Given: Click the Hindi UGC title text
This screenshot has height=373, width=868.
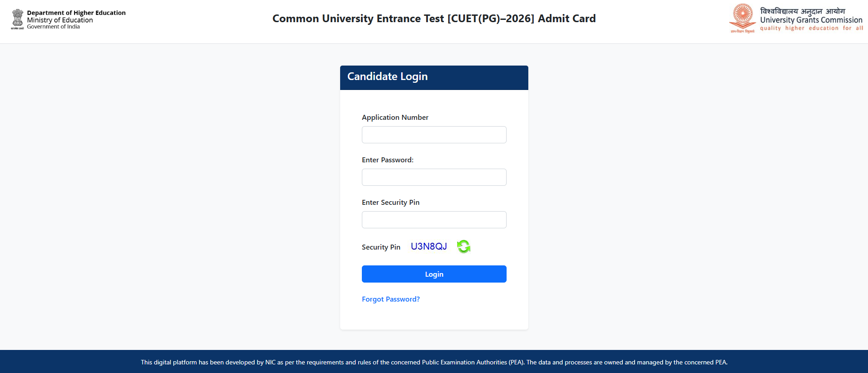Looking at the screenshot, I should (802, 11).
